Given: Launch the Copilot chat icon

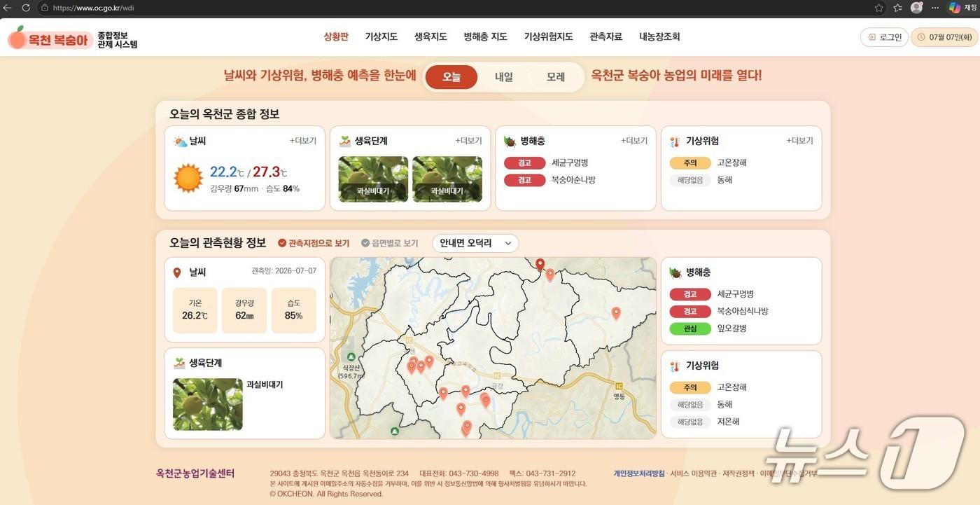Looking at the screenshot, I should (955, 8).
